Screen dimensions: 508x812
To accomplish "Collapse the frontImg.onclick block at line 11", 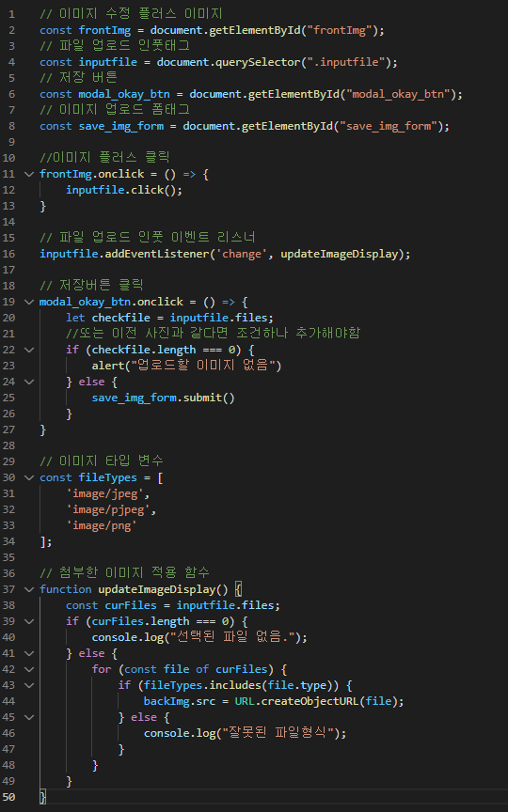I will [29, 174].
